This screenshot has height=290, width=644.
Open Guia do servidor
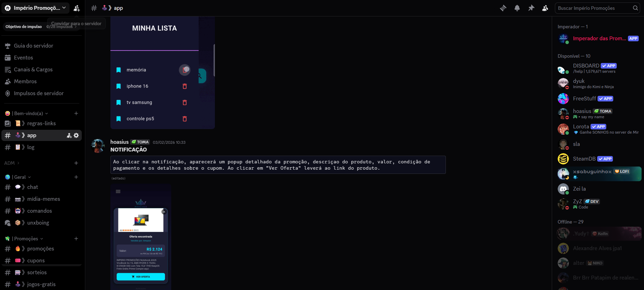pyautogui.click(x=42, y=46)
